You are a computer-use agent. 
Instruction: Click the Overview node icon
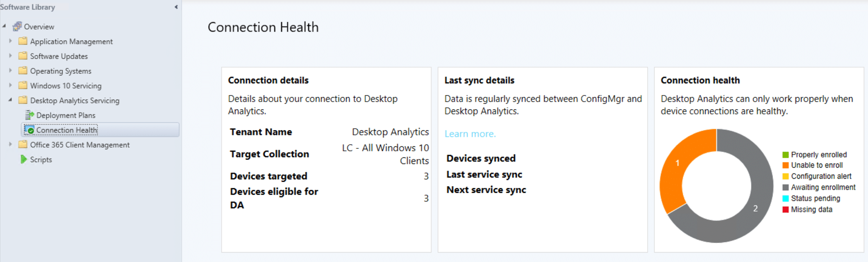click(17, 27)
